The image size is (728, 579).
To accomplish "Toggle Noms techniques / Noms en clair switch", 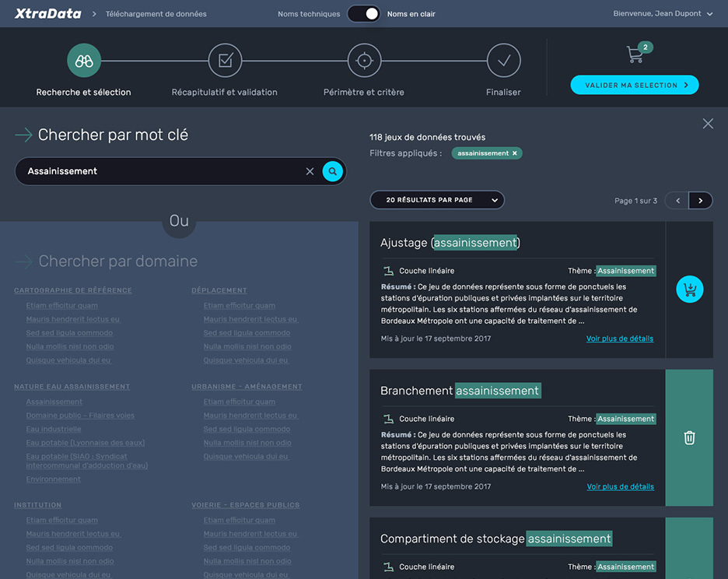I will click(363, 14).
